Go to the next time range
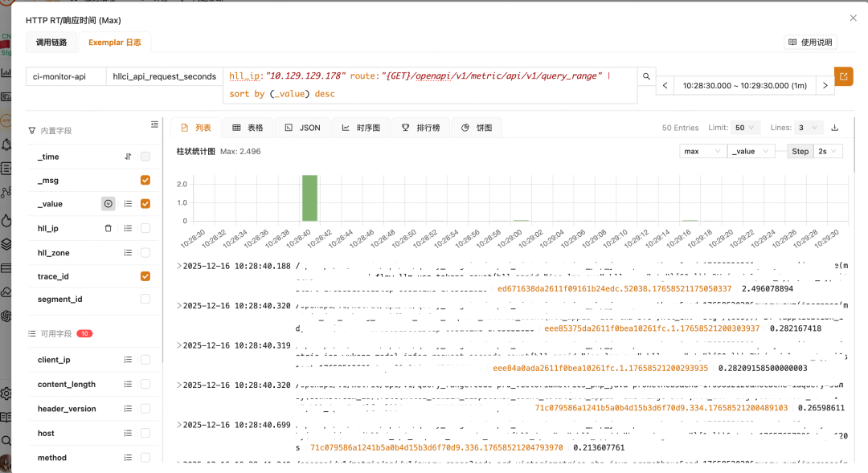Viewport: 868px width, 473px height. [x=825, y=86]
